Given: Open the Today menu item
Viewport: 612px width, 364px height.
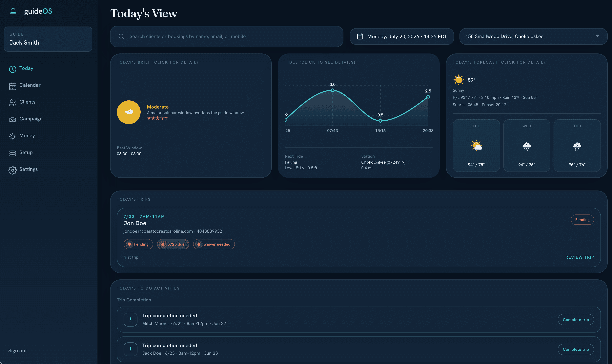Looking at the screenshot, I should click(26, 68).
